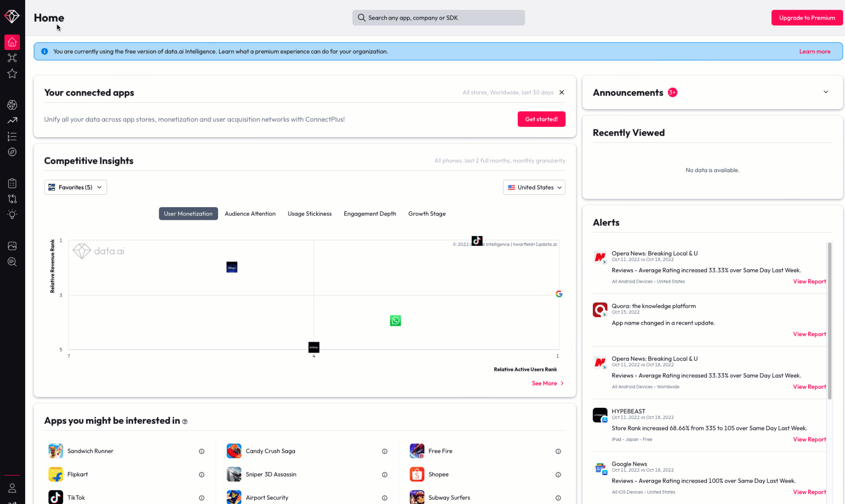
Task: Click the Get started! button
Action: (x=541, y=119)
